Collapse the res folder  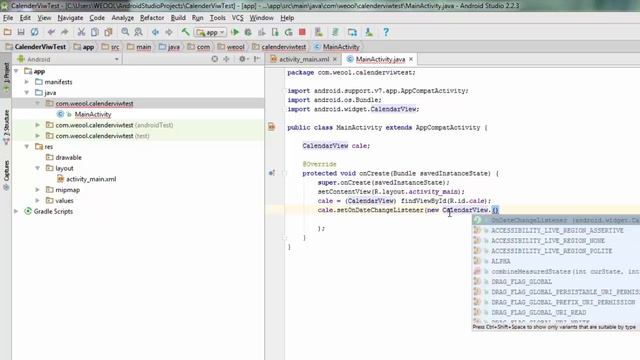(27, 147)
